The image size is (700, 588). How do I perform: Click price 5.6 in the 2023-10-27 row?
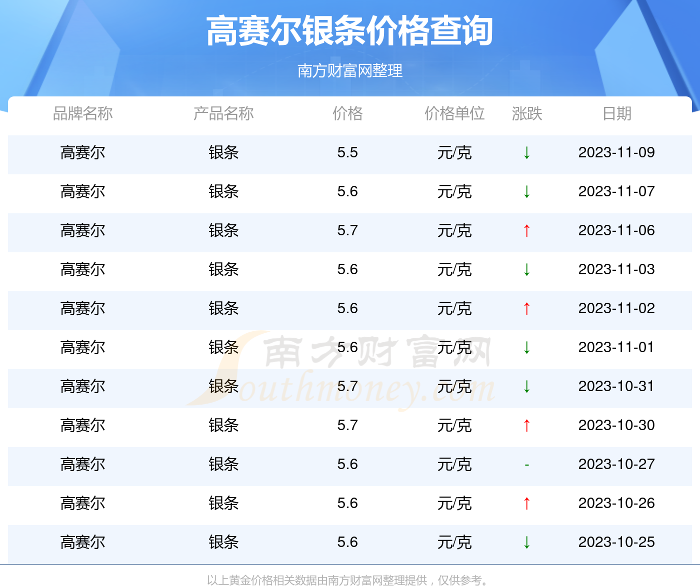pyautogui.click(x=347, y=464)
